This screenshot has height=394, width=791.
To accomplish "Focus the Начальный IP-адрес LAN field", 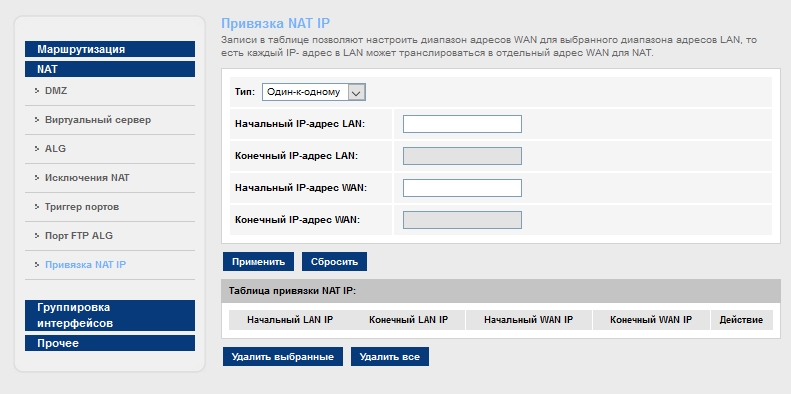I will pyautogui.click(x=462, y=124).
